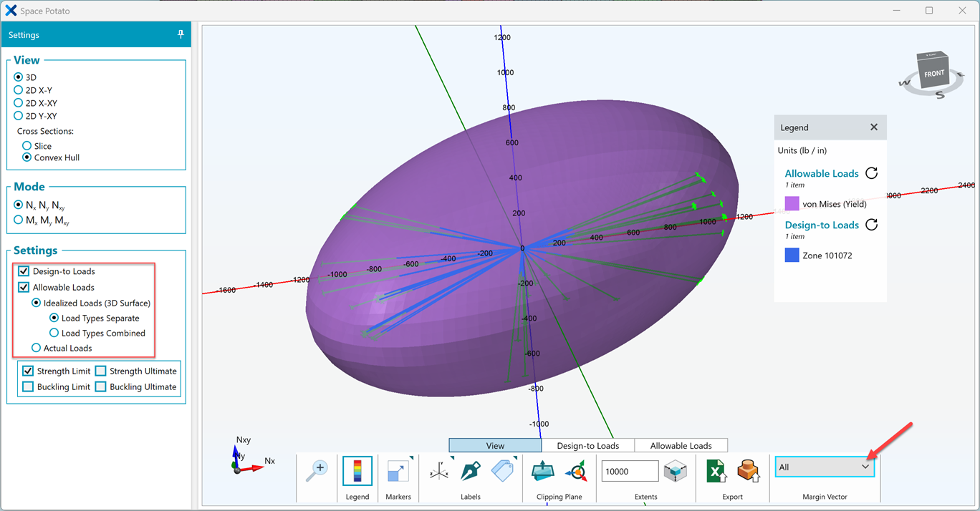Image resolution: width=980 pixels, height=511 pixels.
Task: Uncheck the Design-to Loads checkbox
Action: pyautogui.click(x=24, y=271)
